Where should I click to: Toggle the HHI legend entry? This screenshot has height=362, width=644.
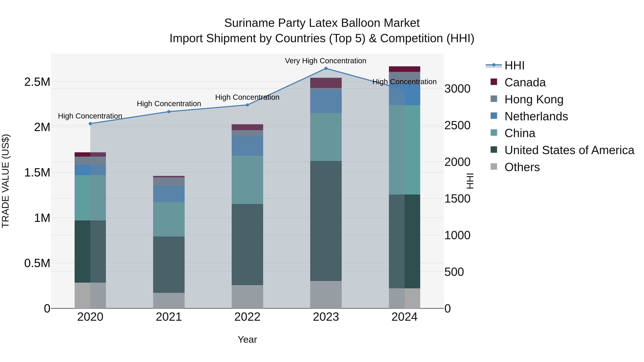(x=505, y=65)
